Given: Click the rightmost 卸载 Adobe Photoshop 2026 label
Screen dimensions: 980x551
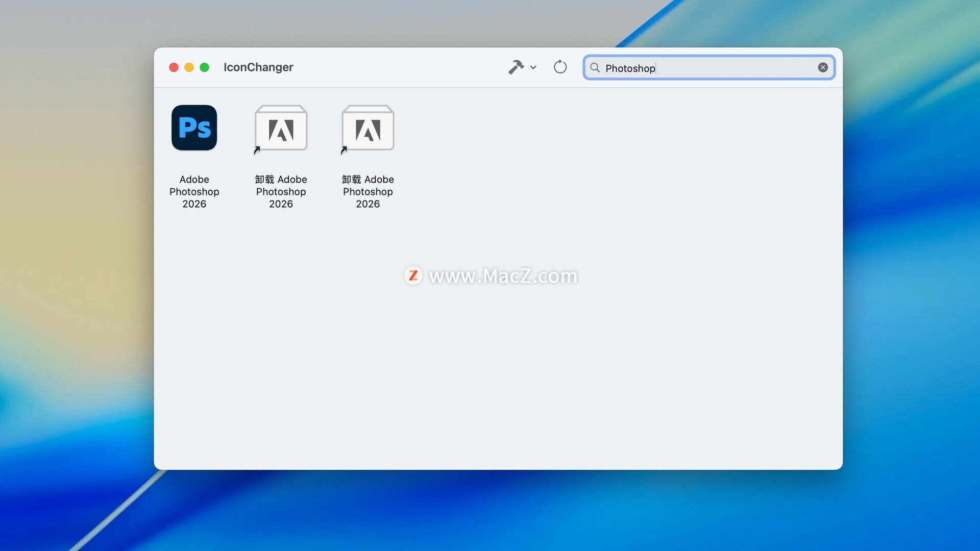Looking at the screenshot, I should point(367,191).
